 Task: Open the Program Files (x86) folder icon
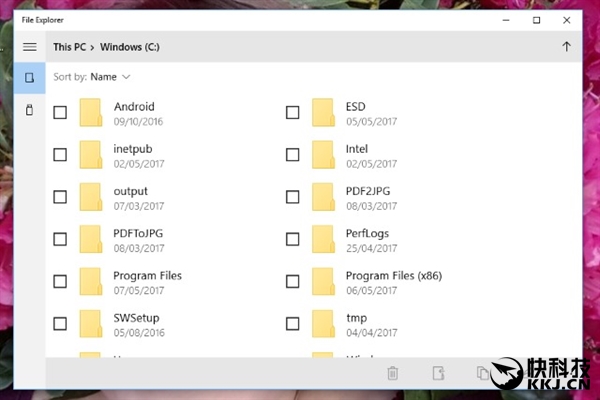pyautogui.click(x=323, y=282)
